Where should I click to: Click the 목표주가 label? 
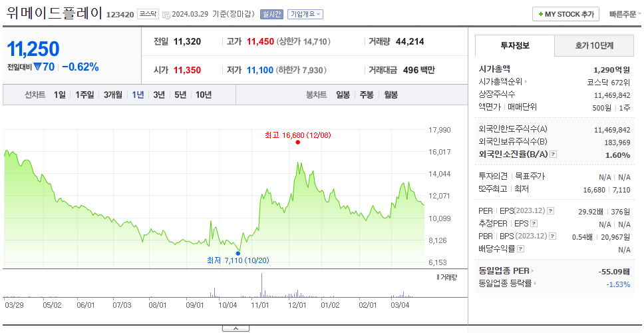[x=530, y=176]
